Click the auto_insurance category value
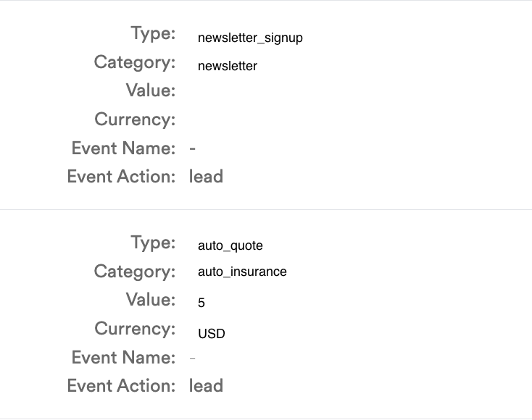532x420 pixels. coord(242,272)
